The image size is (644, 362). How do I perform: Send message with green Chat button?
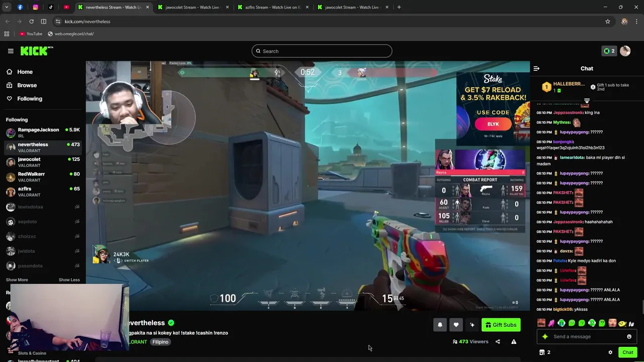[627, 352]
